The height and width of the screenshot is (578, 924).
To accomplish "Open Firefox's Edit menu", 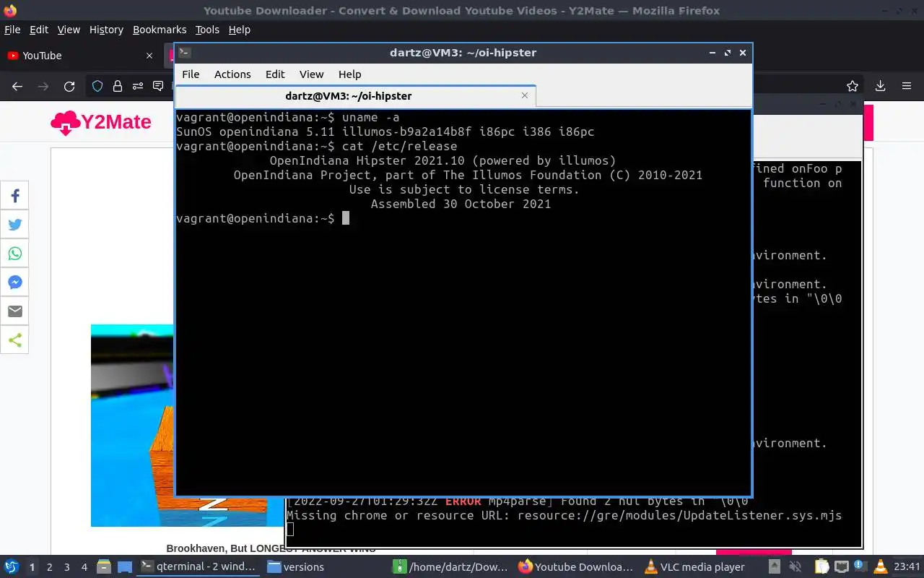I will click(39, 30).
